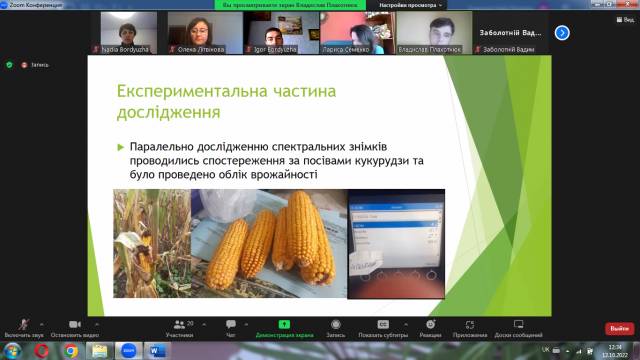Viewport: 640px width, 360px height.
Task: Expand audio options arrow beside microphone
Action: 42,324
